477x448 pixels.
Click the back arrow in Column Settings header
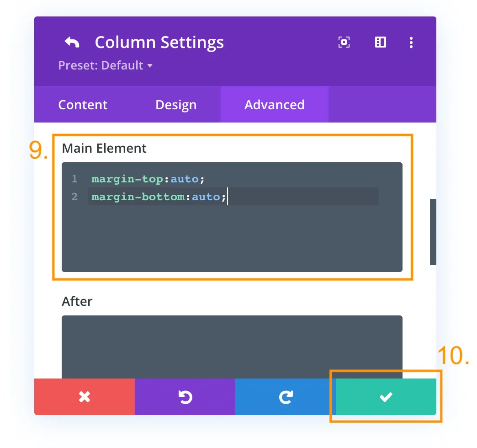(x=72, y=42)
